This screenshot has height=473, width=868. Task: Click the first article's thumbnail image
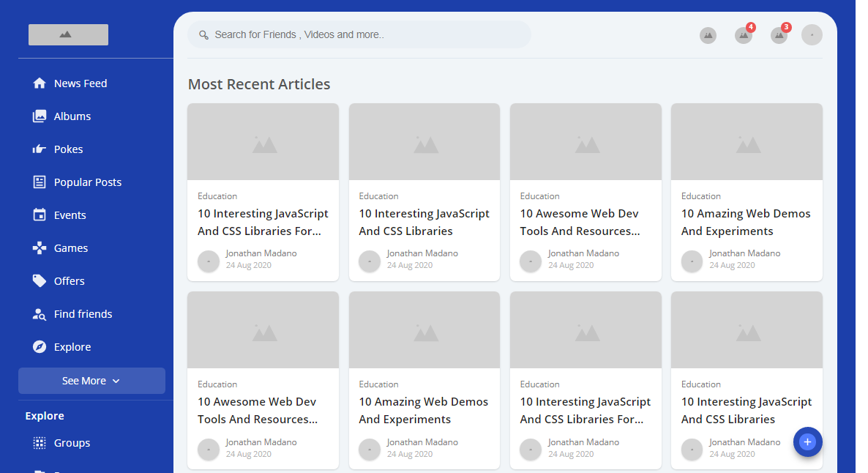click(263, 142)
